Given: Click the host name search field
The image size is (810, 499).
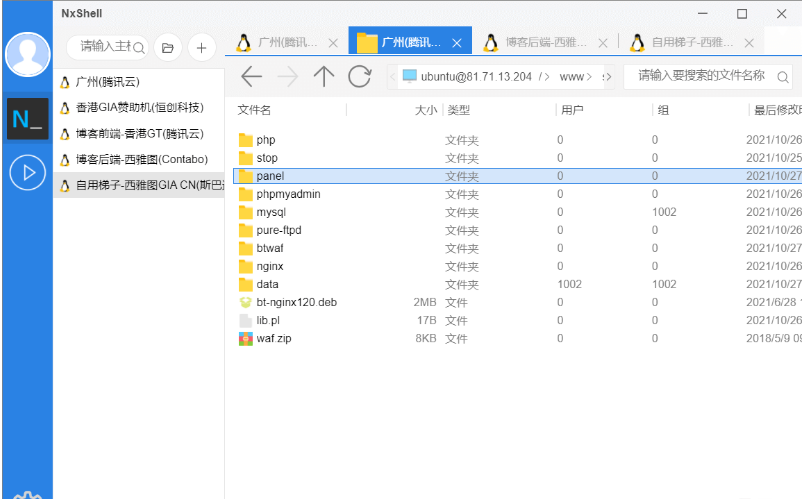Looking at the screenshot, I should (105, 47).
